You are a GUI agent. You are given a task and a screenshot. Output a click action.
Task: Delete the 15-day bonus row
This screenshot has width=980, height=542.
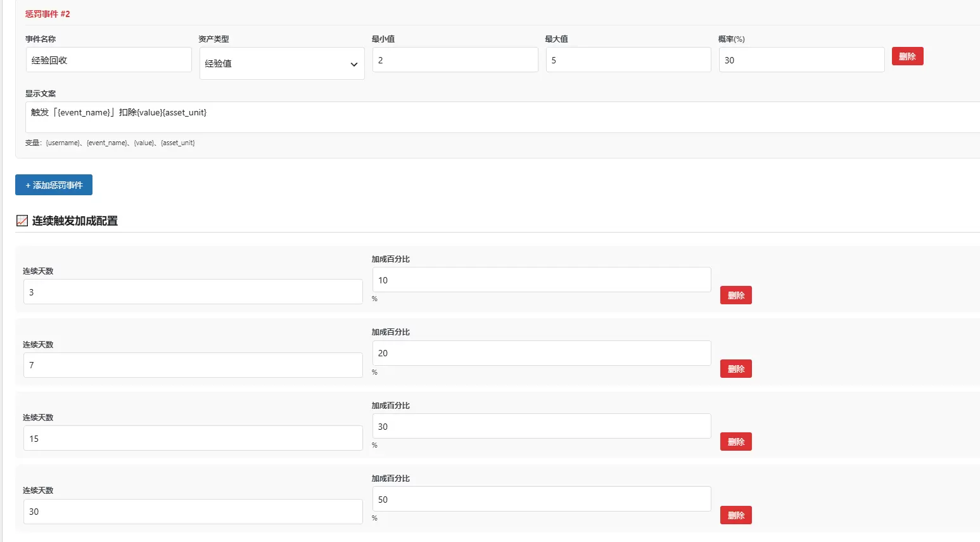click(735, 442)
